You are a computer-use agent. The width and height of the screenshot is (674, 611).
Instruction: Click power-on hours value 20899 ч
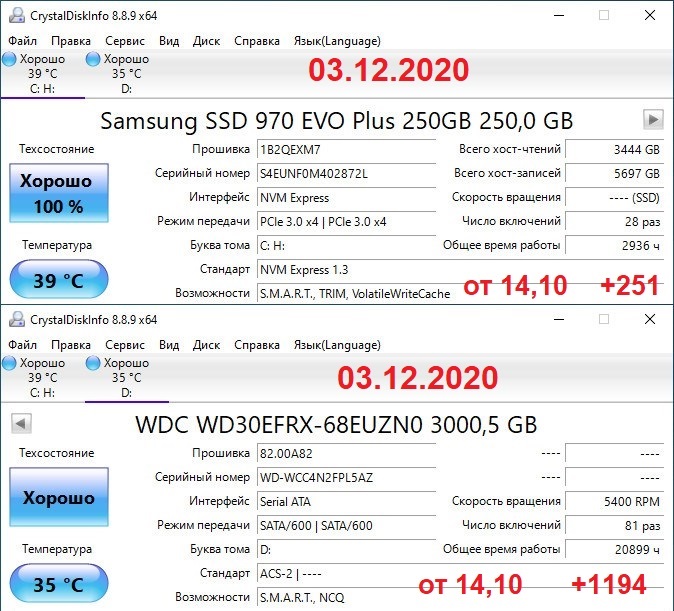(x=615, y=550)
